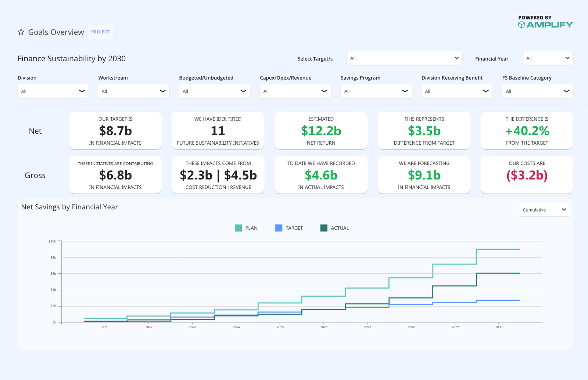Hide the ACTUAL series via legend

324,228
